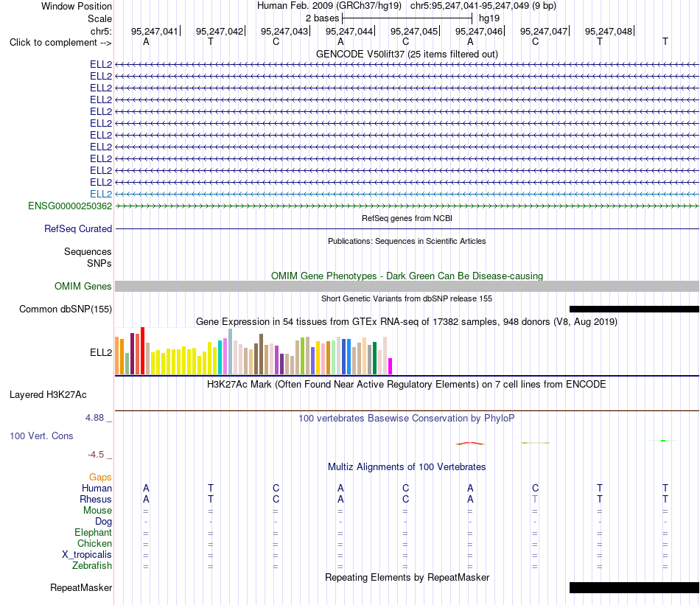Click the Layered H3K27Ac label
This screenshot has width=700, height=605.
[48, 395]
